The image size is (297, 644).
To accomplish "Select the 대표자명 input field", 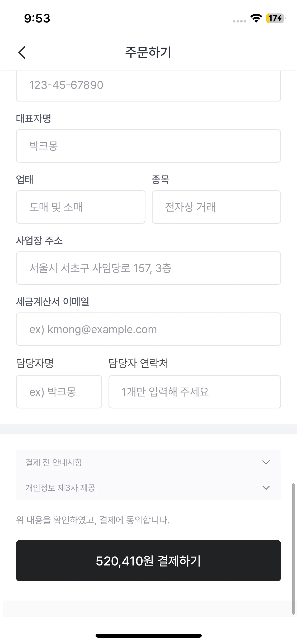I will click(x=148, y=146).
